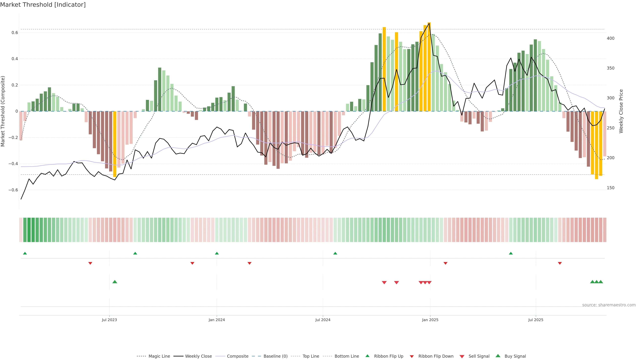Click the Sell Signal legend icon

click(462, 356)
